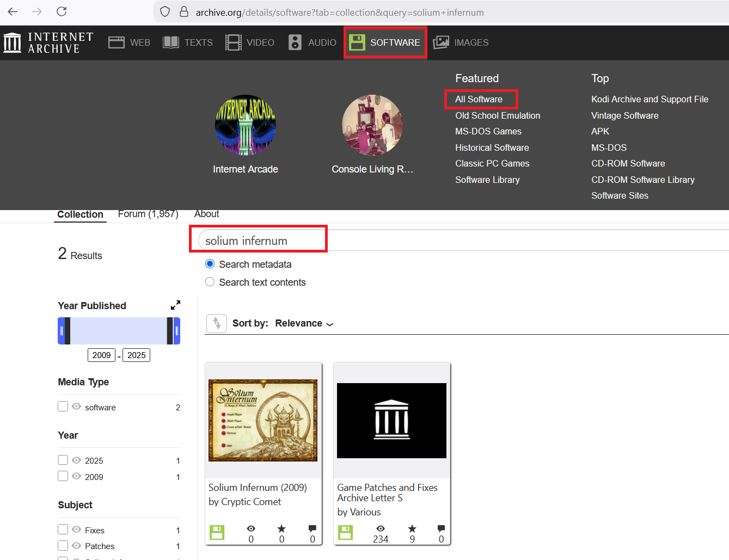Open the Historical Software link
729x560 pixels.
492,147
